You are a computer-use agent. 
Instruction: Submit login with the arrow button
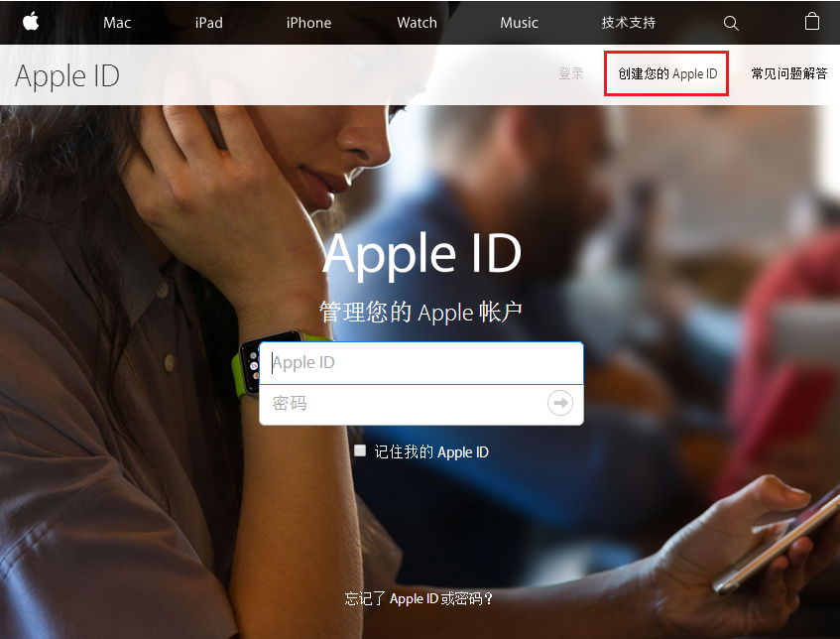coord(560,403)
